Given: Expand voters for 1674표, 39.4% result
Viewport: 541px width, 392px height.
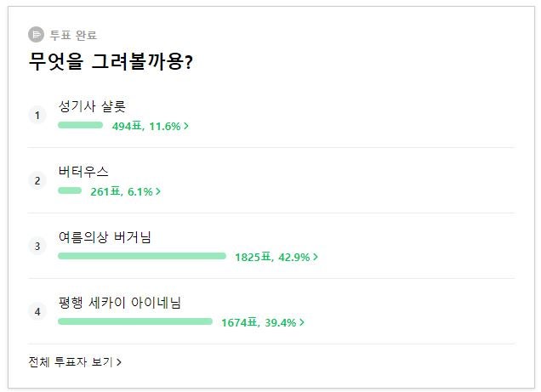Looking at the screenshot, I should click(x=262, y=322).
